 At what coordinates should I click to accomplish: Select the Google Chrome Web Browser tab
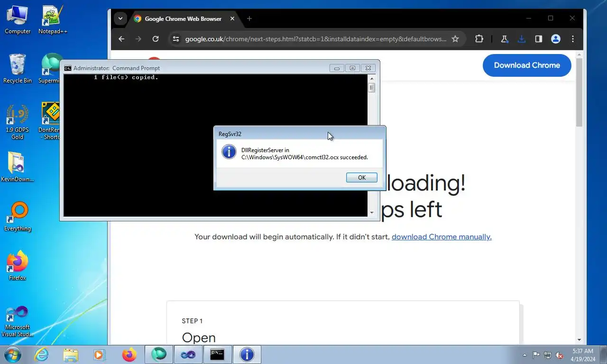183,19
